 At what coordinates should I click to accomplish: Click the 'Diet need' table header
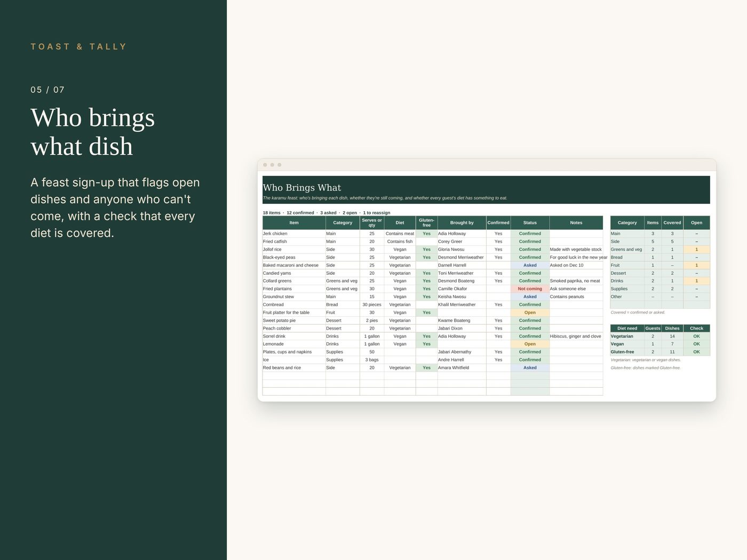click(627, 329)
